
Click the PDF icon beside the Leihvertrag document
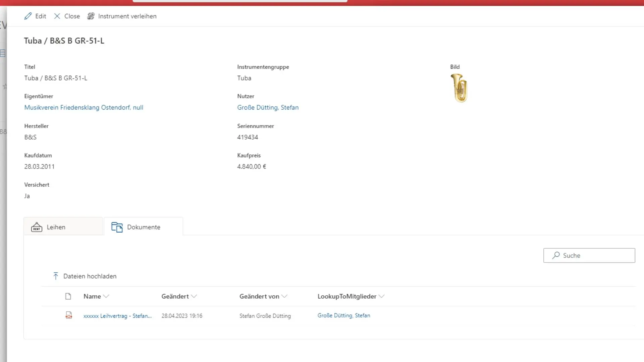coord(68,315)
